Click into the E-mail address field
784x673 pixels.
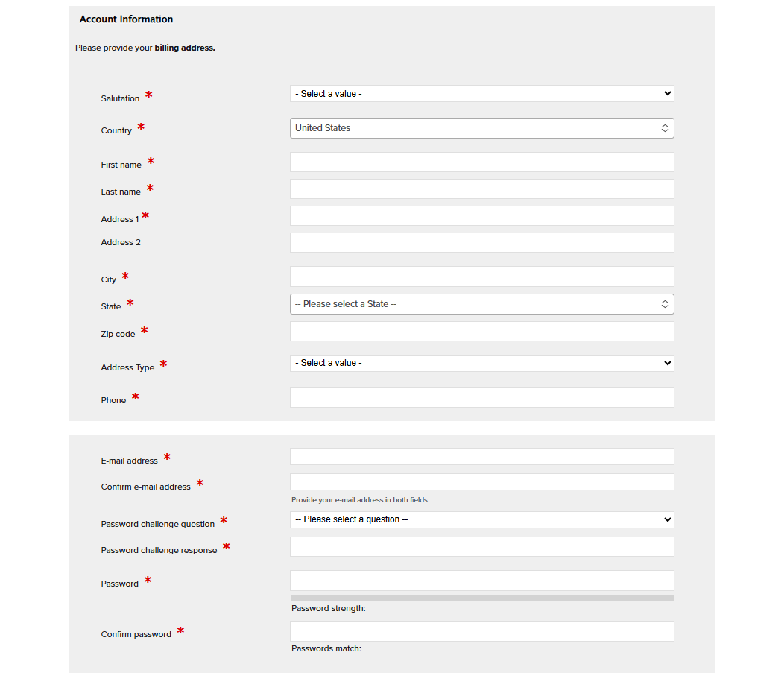481,456
